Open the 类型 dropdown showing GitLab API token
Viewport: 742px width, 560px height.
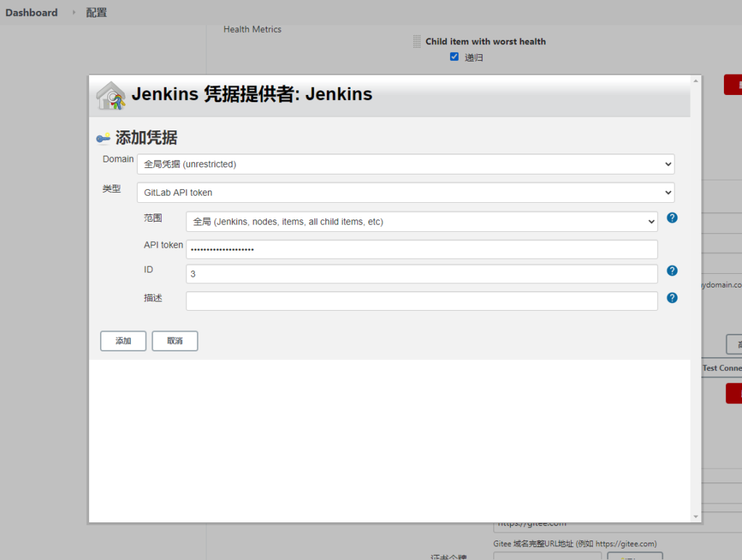point(406,193)
